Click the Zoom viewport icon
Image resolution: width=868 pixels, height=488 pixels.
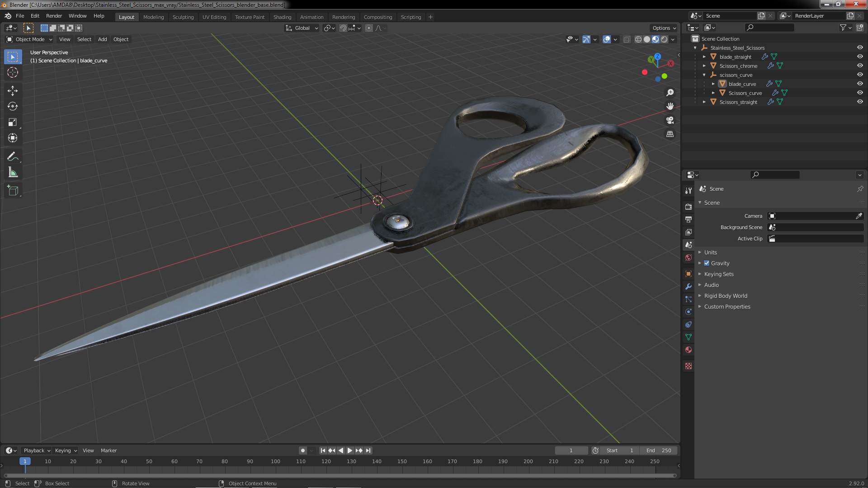(670, 93)
